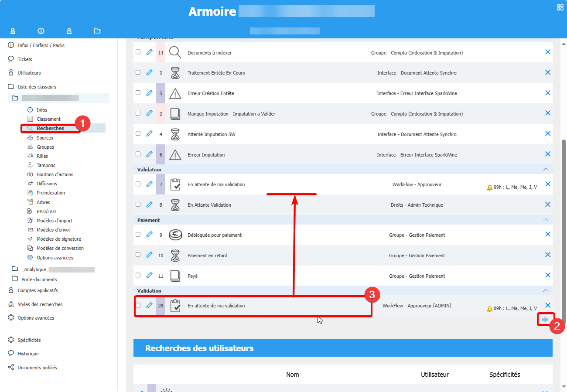Collapse the first Validation section
Viewport: 567px width, 392px height.
(545, 169)
